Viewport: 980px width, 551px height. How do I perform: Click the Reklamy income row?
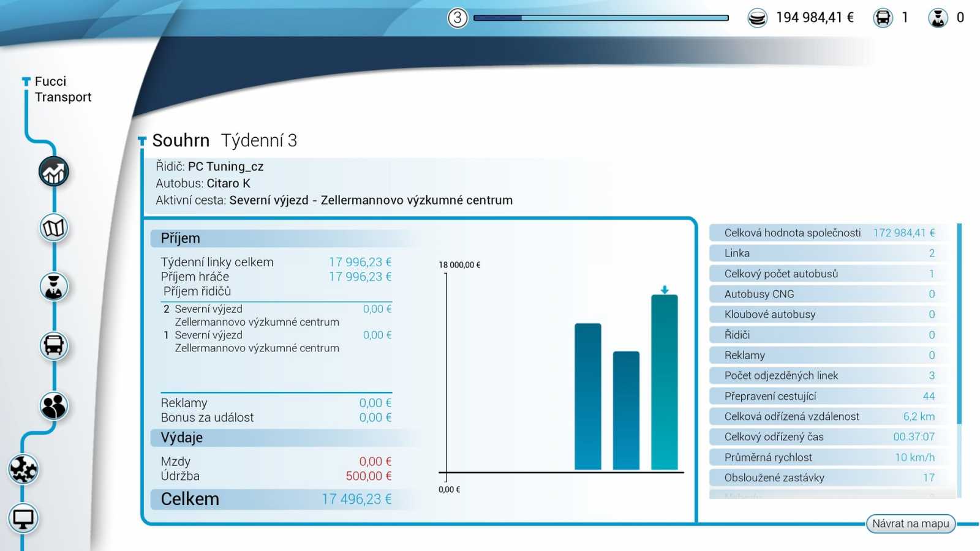point(276,403)
